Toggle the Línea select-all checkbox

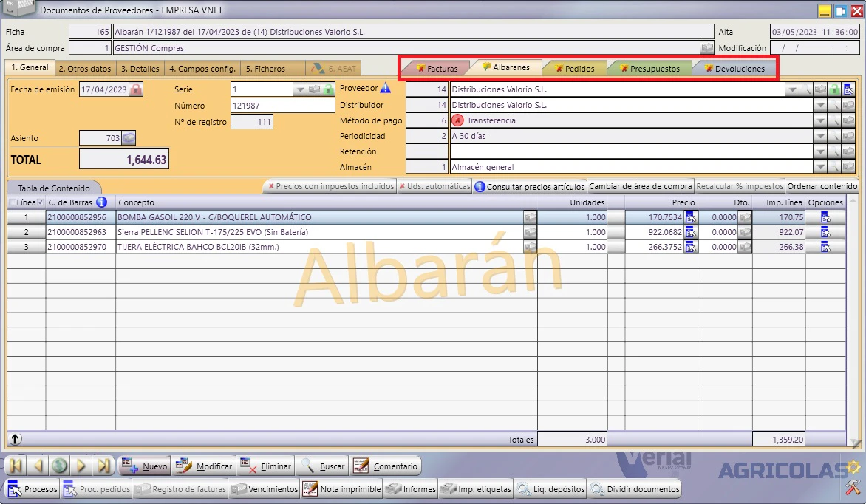coord(13,202)
